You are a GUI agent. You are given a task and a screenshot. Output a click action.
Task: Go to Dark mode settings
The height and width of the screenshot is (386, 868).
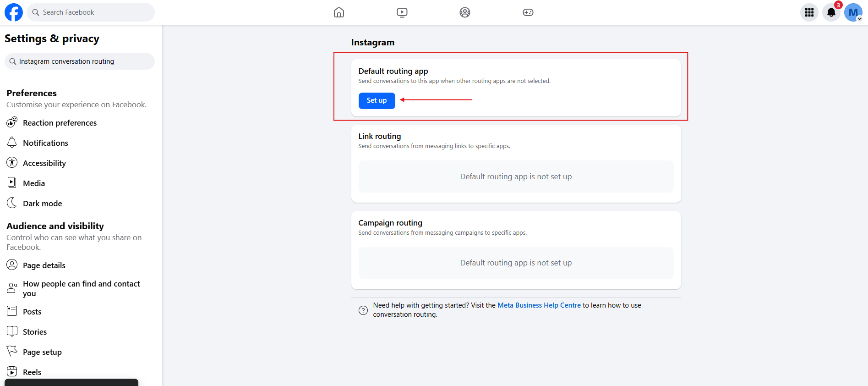click(x=42, y=204)
